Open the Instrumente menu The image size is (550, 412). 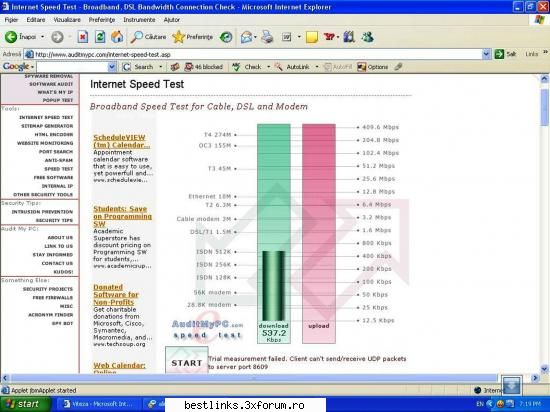pyautogui.click(x=139, y=20)
